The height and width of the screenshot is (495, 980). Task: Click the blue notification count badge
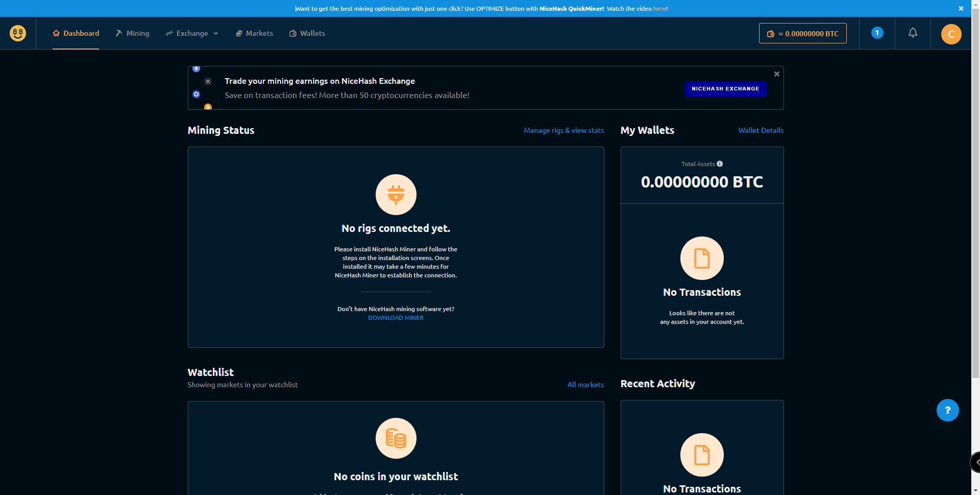coord(877,33)
